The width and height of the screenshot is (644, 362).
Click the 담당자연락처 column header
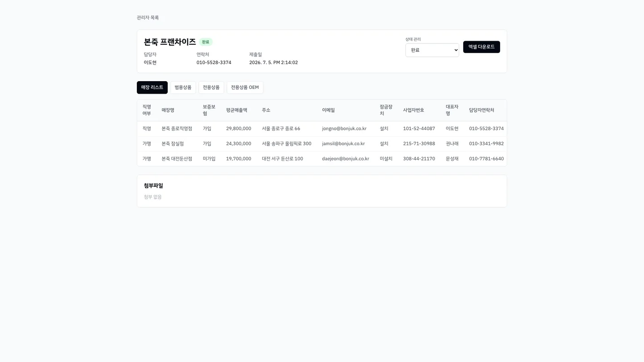click(x=482, y=110)
